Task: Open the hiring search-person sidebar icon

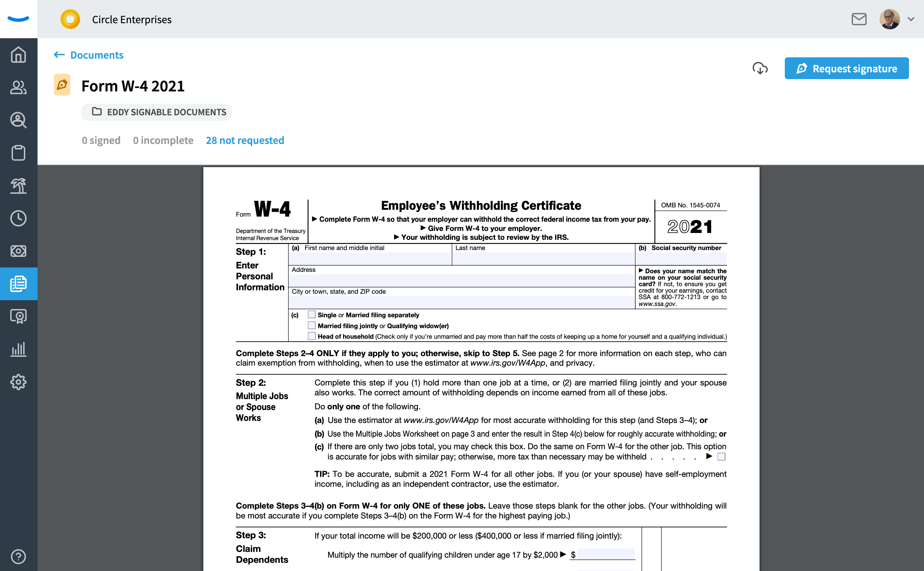Action: point(18,120)
